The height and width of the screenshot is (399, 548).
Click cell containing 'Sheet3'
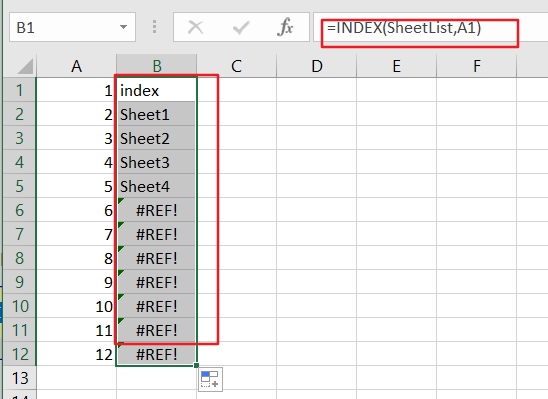point(156,162)
